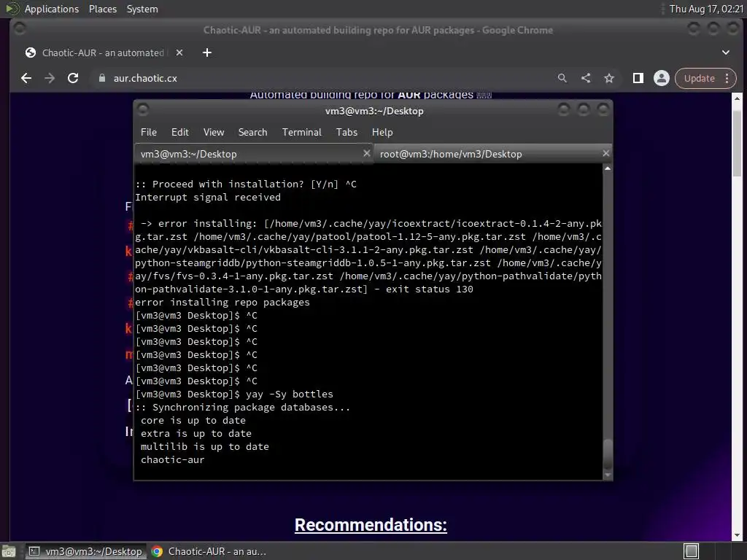Close the root@vm3 terminal tab
The width and height of the screenshot is (747, 560).
[605, 153]
